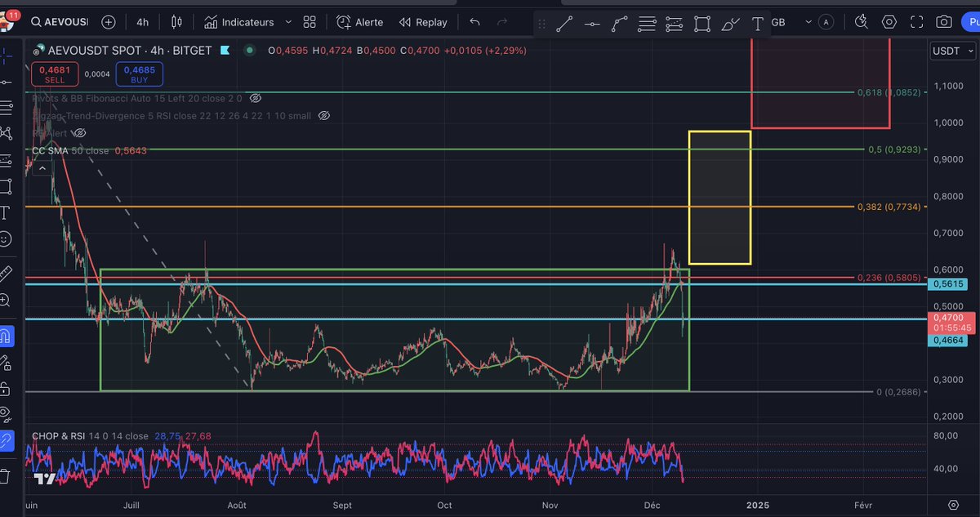Select the zoom in tool
The image size is (980, 517).
pyautogui.click(x=6, y=301)
